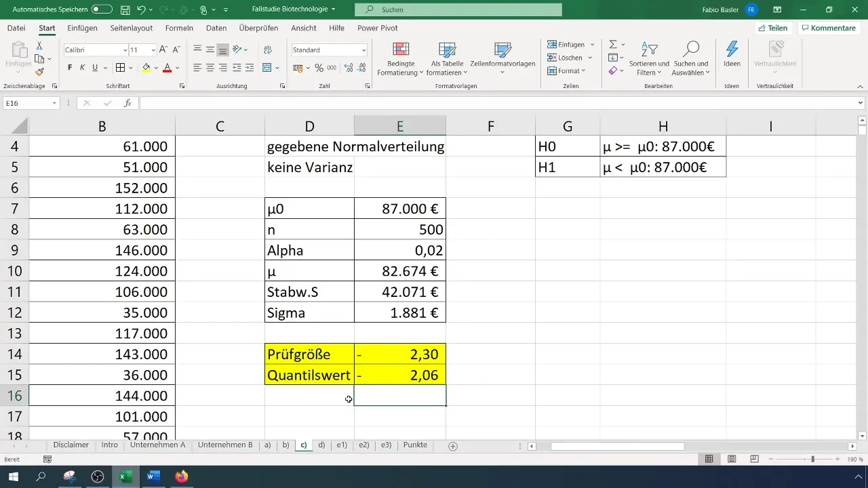Click the Suchen search field

(x=458, y=9)
